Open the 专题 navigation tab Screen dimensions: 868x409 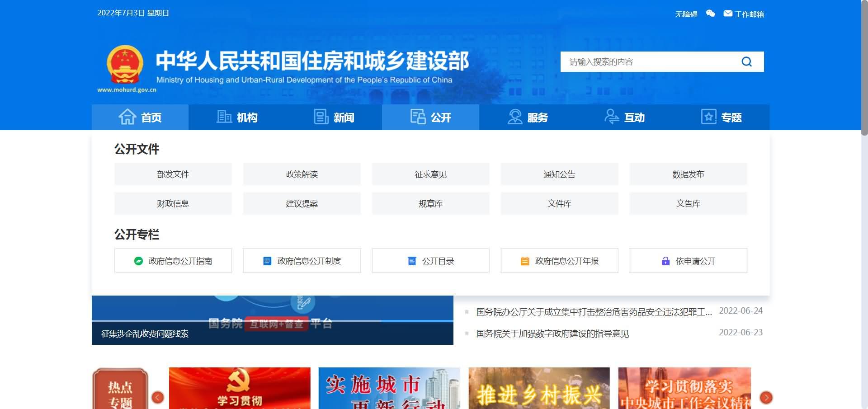coord(721,117)
